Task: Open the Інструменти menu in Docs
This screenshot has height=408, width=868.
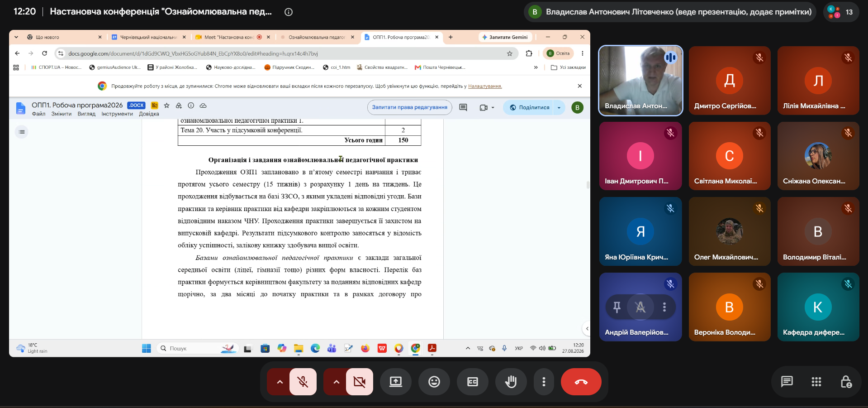Action: [117, 114]
